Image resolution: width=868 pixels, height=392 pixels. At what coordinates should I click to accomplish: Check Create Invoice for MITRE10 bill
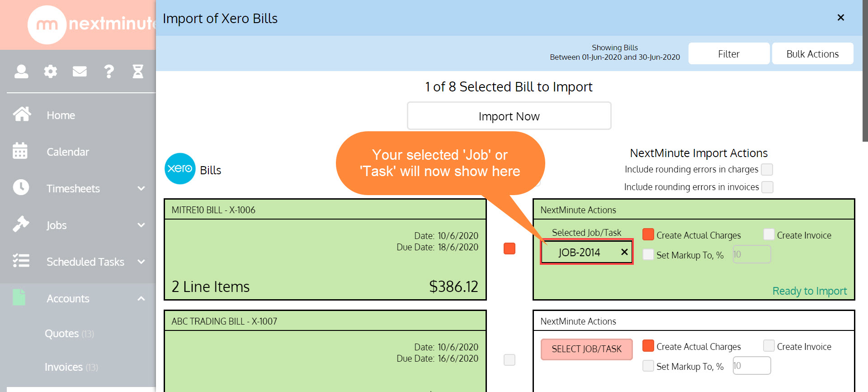[769, 234]
